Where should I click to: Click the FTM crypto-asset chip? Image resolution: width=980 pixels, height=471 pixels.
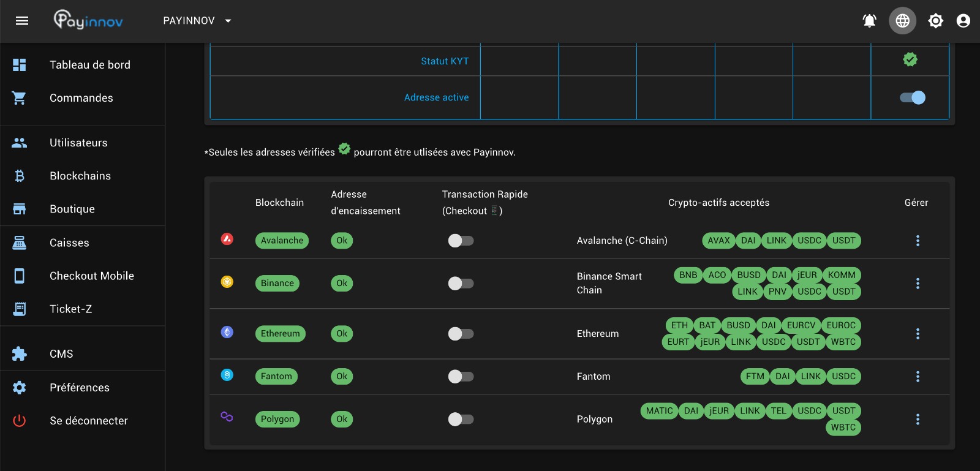point(755,377)
